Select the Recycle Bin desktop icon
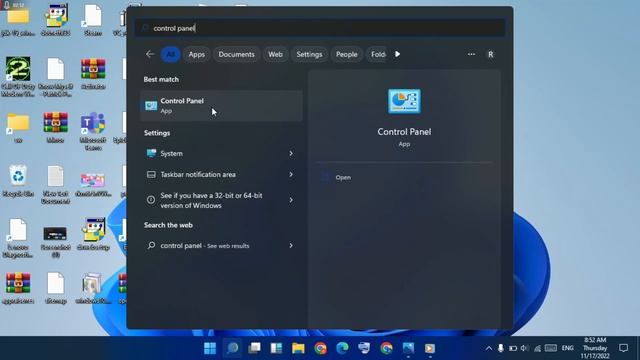The width and height of the screenshot is (640, 360). (x=18, y=181)
